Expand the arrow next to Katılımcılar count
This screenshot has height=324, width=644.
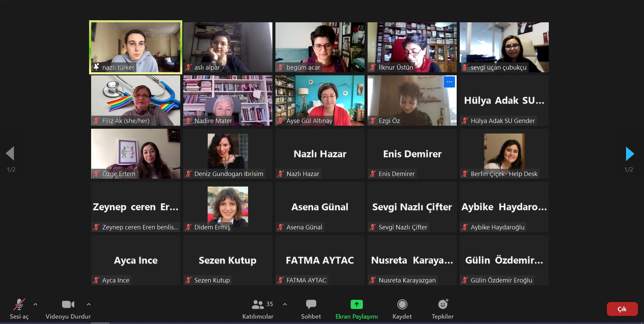tap(285, 304)
